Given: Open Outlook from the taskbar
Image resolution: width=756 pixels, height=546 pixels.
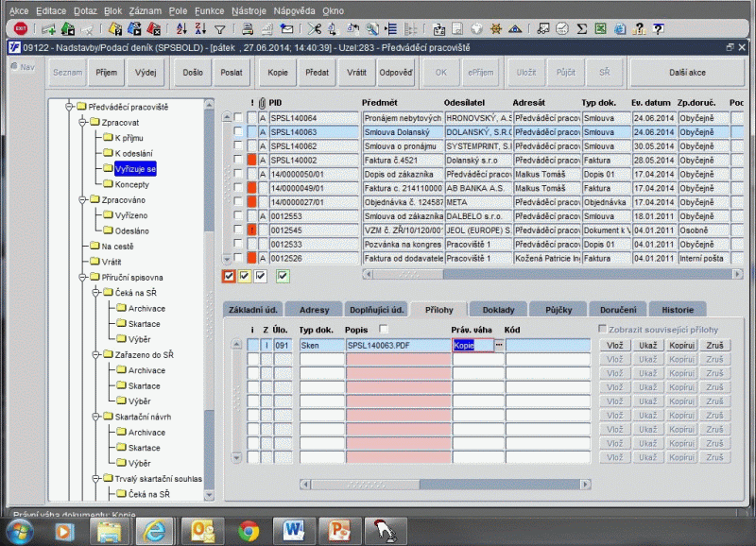Looking at the screenshot, I should tap(202, 531).
